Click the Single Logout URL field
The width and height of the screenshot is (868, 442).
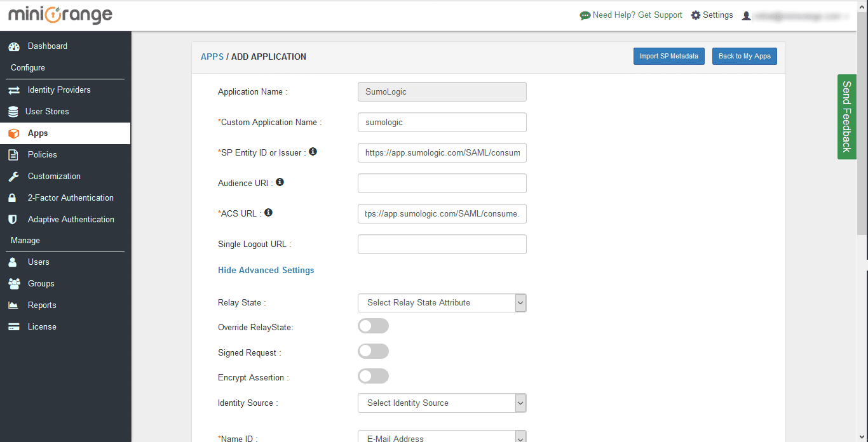click(x=442, y=244)
